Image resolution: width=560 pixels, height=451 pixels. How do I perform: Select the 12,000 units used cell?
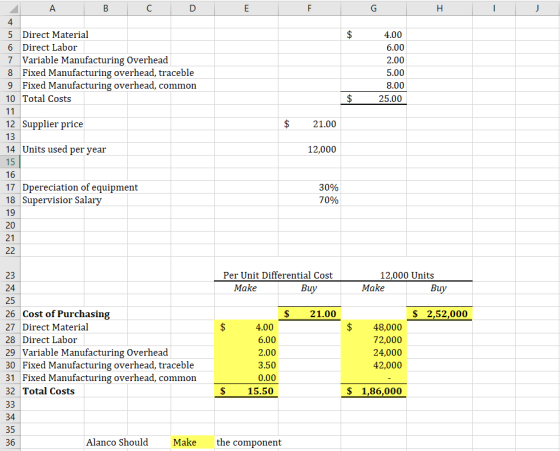coord(309,149)
